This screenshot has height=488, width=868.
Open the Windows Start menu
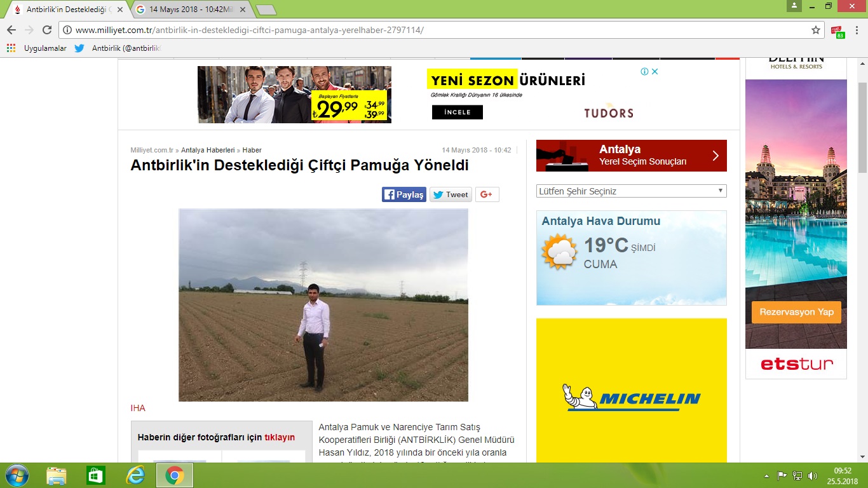[x=17, y=475]
